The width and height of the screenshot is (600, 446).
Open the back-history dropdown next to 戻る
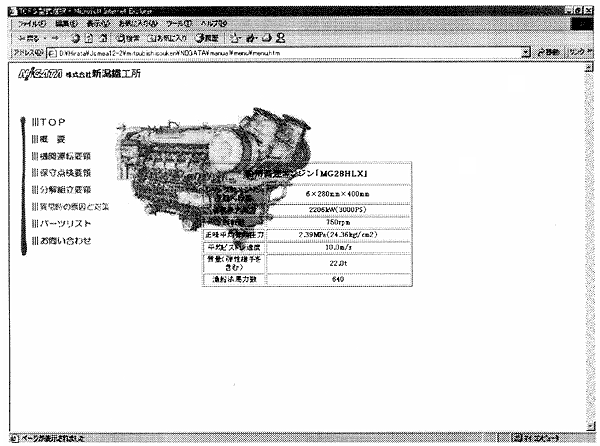45,38
